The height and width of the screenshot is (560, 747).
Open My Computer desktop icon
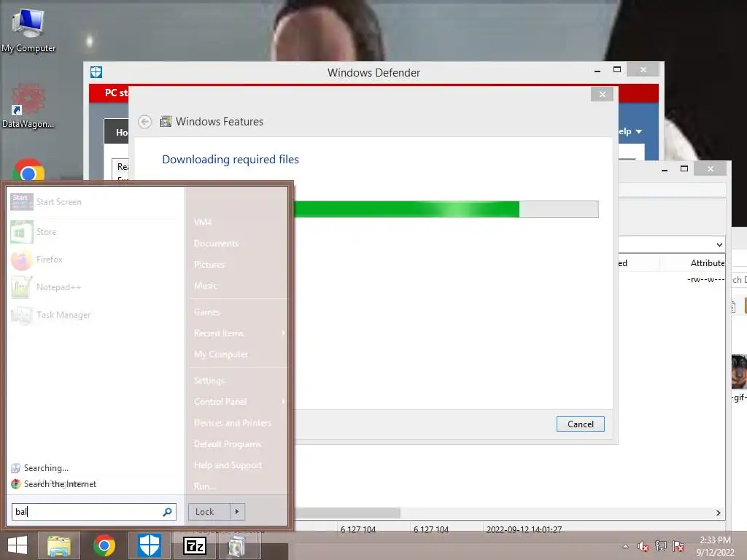[x=28, y=31]
